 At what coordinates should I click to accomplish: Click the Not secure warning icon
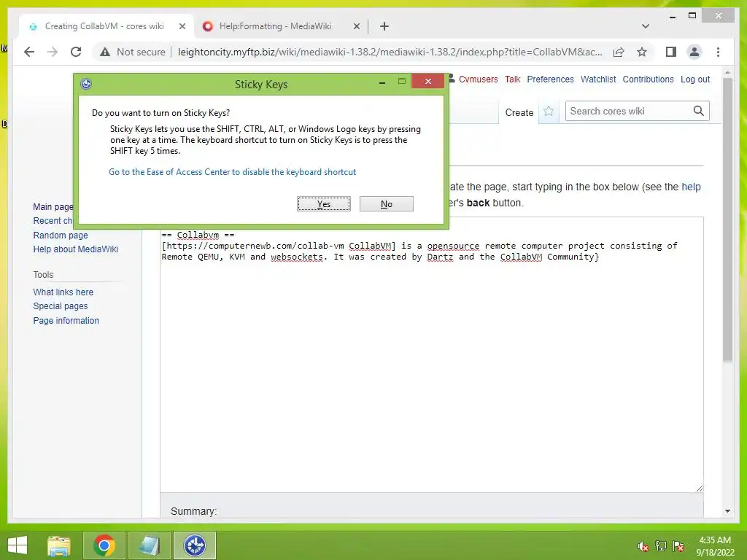pos(105,52)
